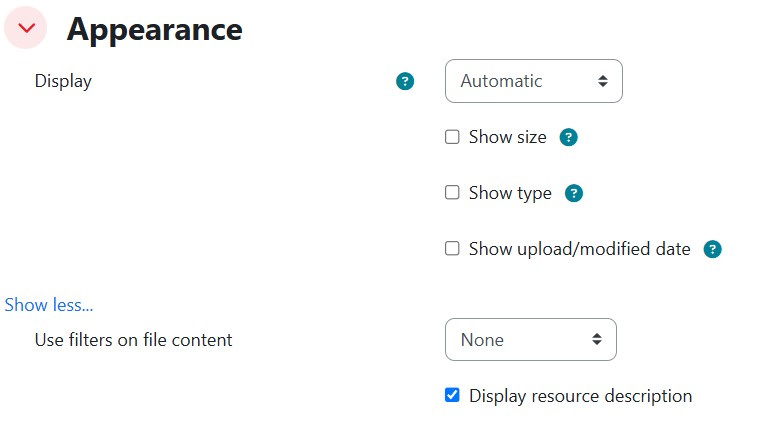
Task: Open help icon next to Show type
Action: (x=574, y=193)
